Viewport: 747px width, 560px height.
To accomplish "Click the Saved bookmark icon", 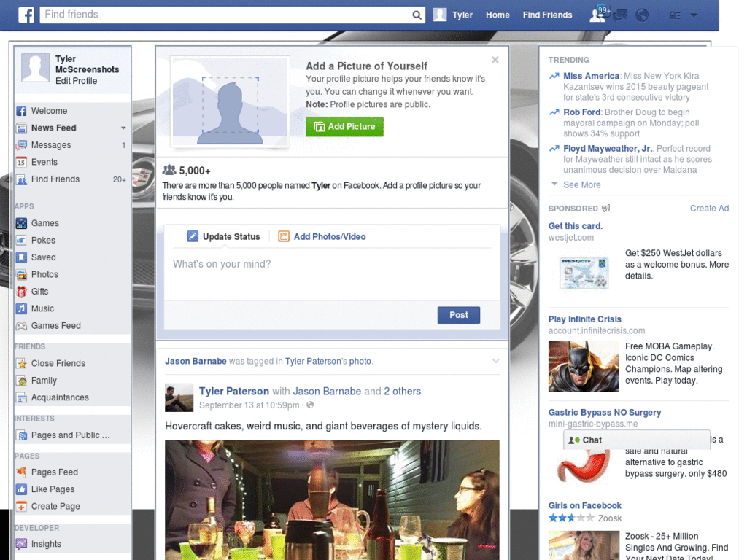I will tap(21, 257).
